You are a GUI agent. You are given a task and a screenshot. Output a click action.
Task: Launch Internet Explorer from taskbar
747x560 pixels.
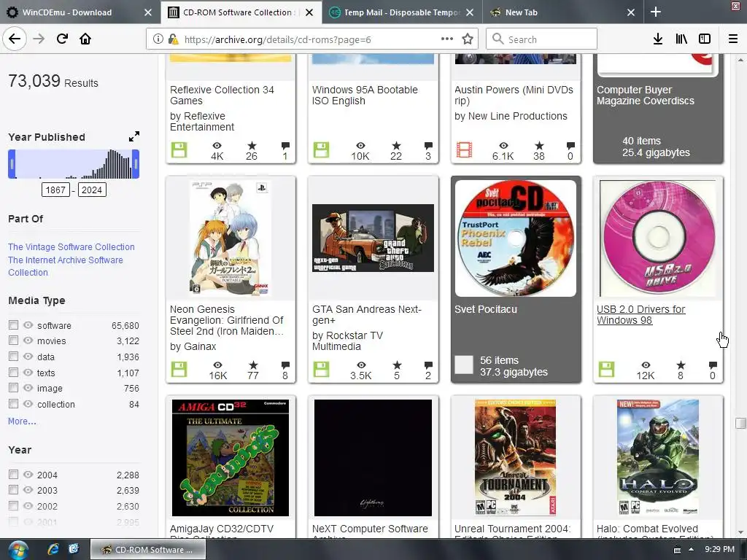53,549
